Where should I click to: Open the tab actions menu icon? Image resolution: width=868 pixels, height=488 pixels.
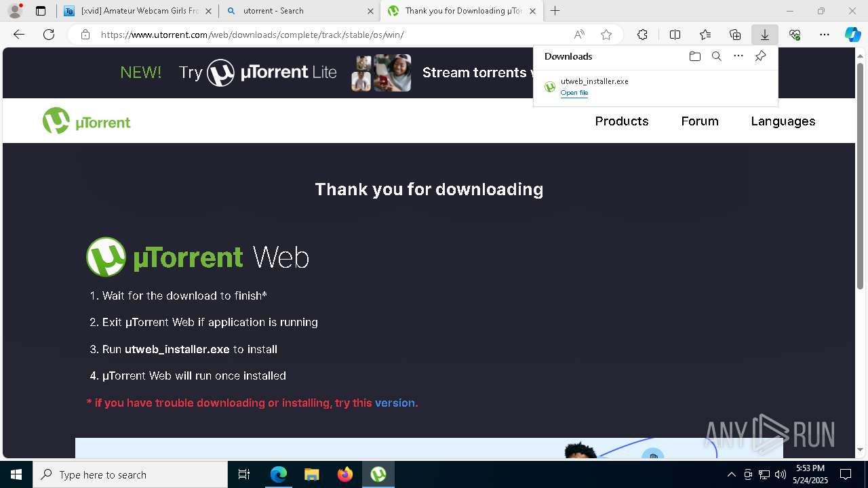click(x=41, y=11)
